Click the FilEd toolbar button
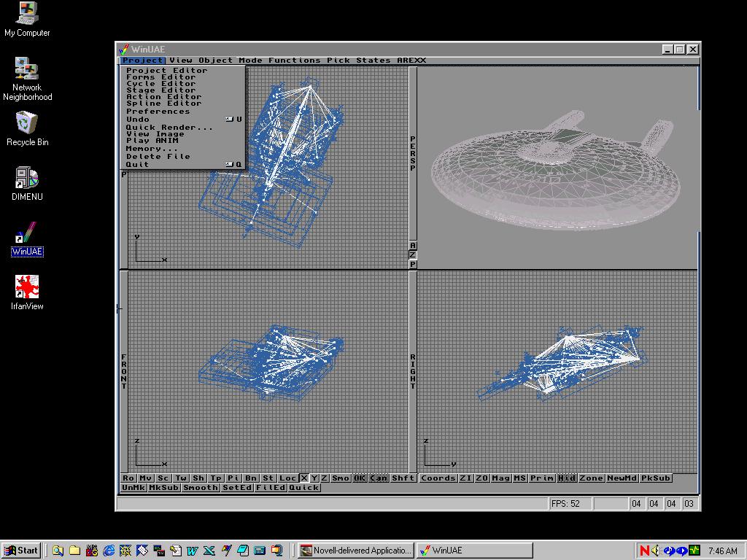 coord(271,488)
